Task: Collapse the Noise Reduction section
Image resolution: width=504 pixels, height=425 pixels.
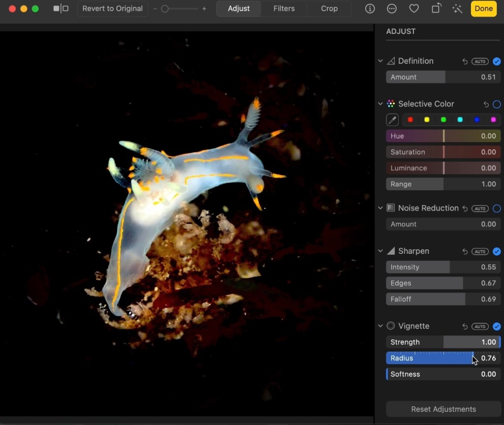Action: click(380, 208)
